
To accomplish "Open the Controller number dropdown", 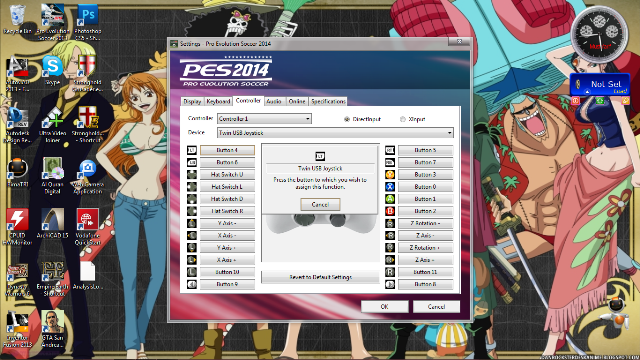I will click(x=264, y=119).
